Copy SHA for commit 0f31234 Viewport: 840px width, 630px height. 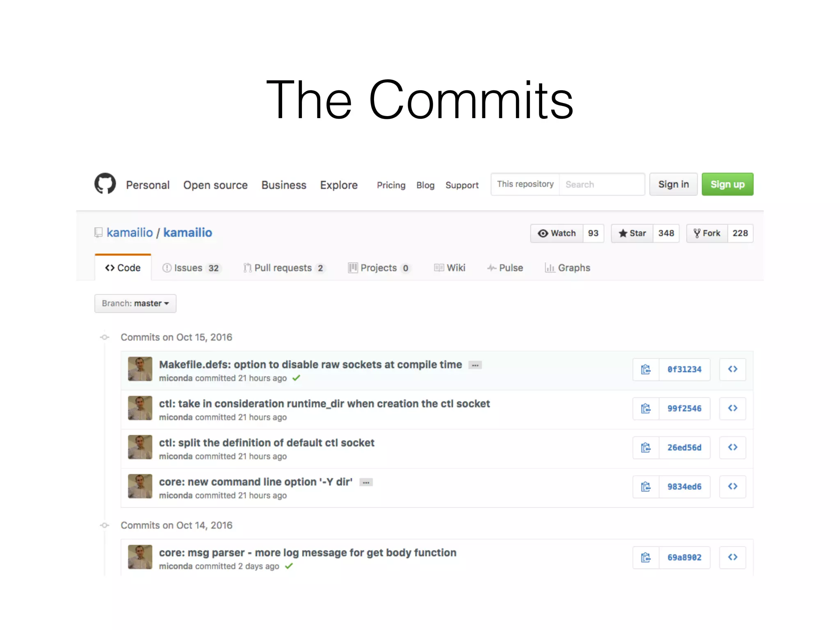[x=646, y=370]
